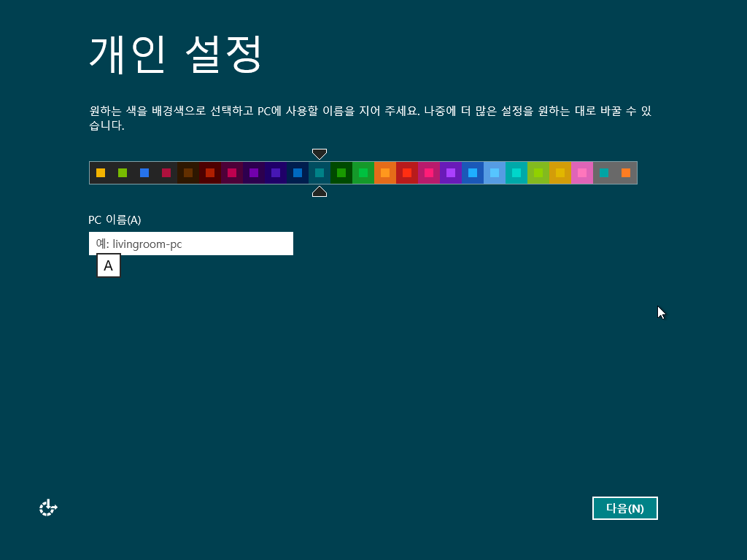Image resolution: width=747 pixels, height=560 pixels.
Task: Open the Ease of Access icon
Action: pyautogui.click(x=48, y=507)
